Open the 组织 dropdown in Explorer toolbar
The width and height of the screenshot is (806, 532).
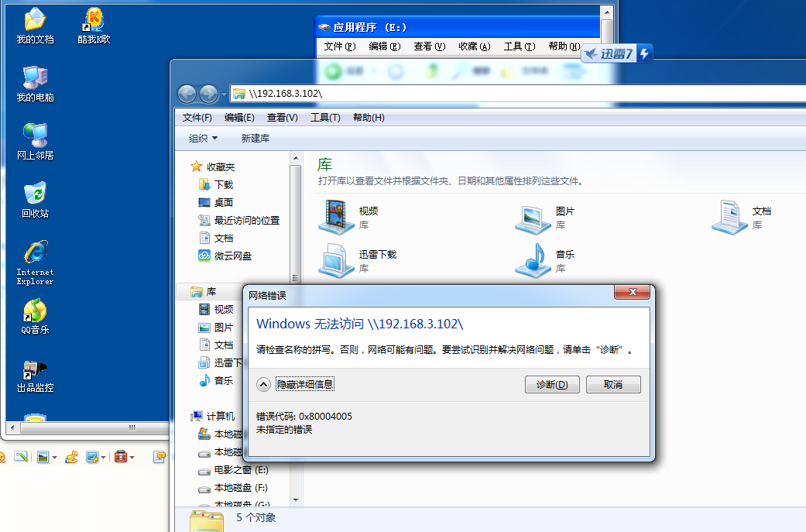203,139
